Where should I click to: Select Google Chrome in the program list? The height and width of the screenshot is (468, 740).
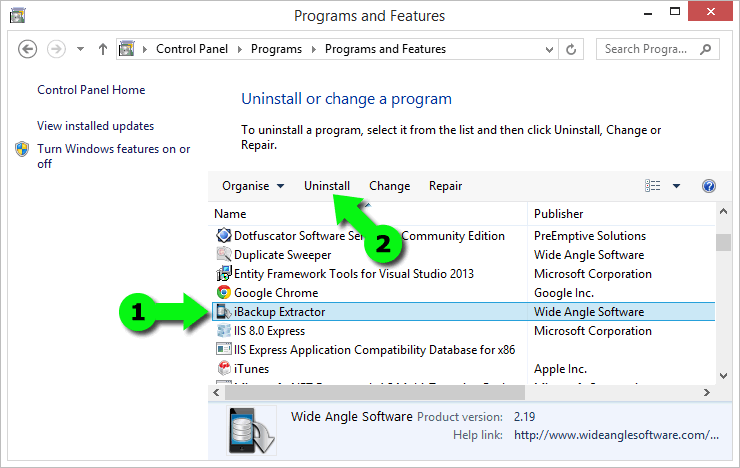coord(463,293)
